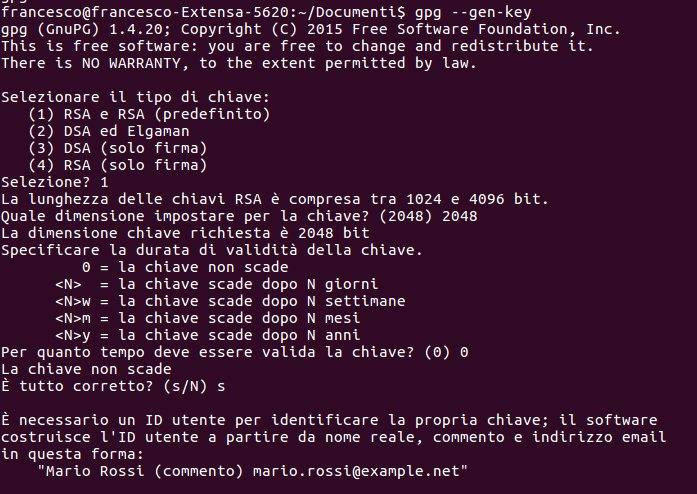Screen dimensions: 697x494
Task: Click the typed key size '2048' after the prompt
Action: click(x=460, y=216)
